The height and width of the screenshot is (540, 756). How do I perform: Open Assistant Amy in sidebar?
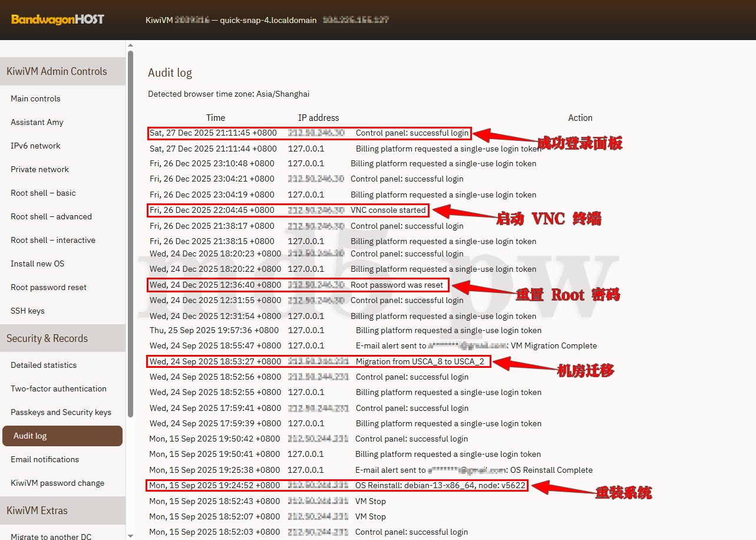point(37,122)
